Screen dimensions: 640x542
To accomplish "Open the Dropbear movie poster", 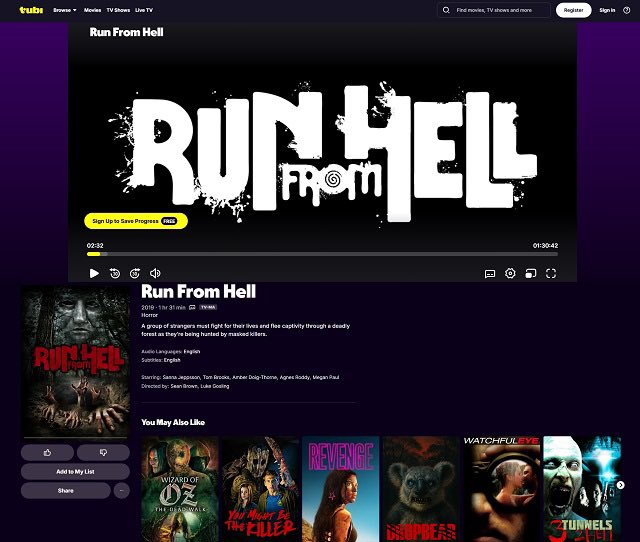I will tap(421, 489).
